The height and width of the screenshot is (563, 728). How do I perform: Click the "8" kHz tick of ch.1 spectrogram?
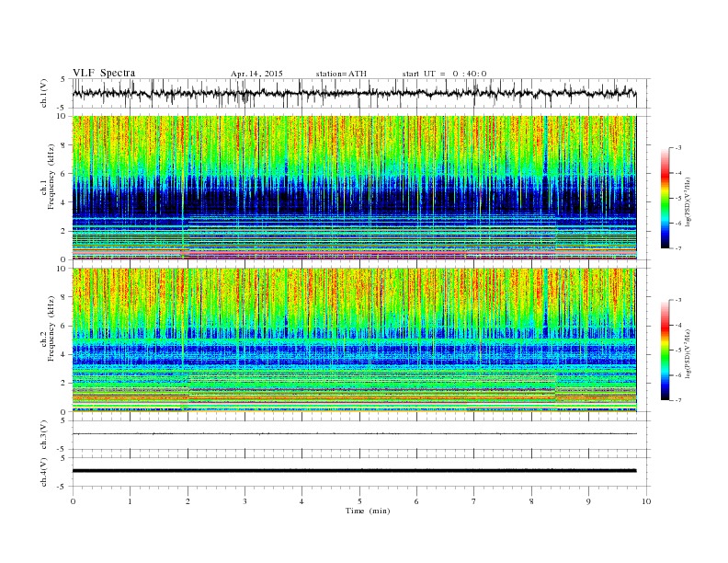pyautogui.click(x=64, y=145)
